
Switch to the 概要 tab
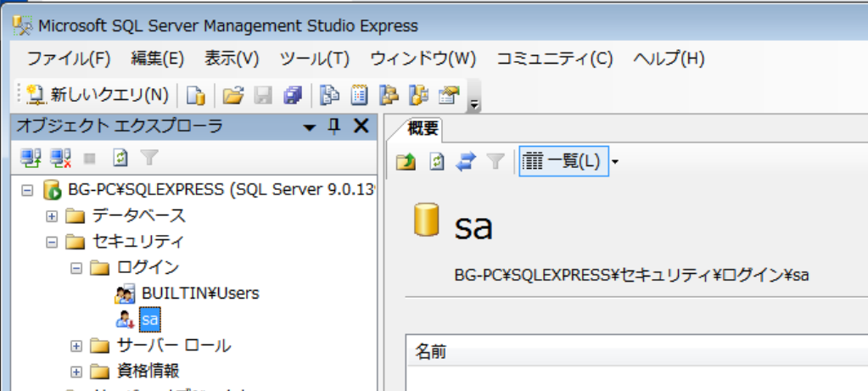(x=423, y=129)
